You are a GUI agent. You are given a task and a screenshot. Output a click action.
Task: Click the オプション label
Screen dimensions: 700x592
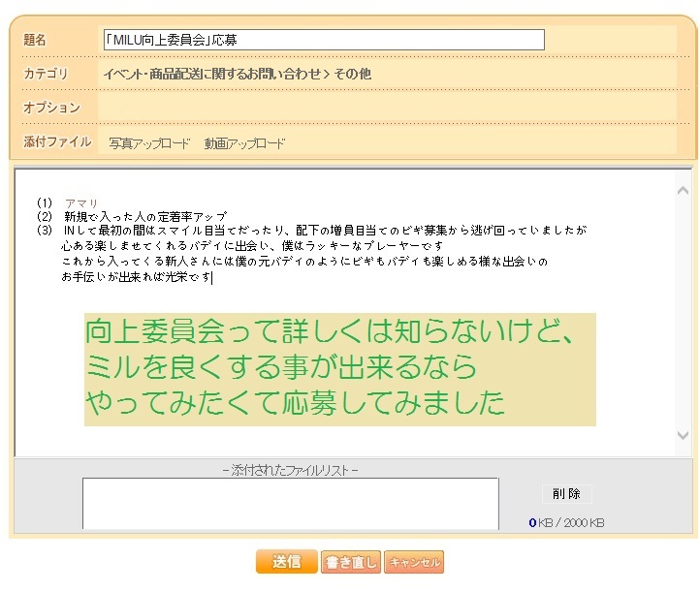tap(51, 108)
